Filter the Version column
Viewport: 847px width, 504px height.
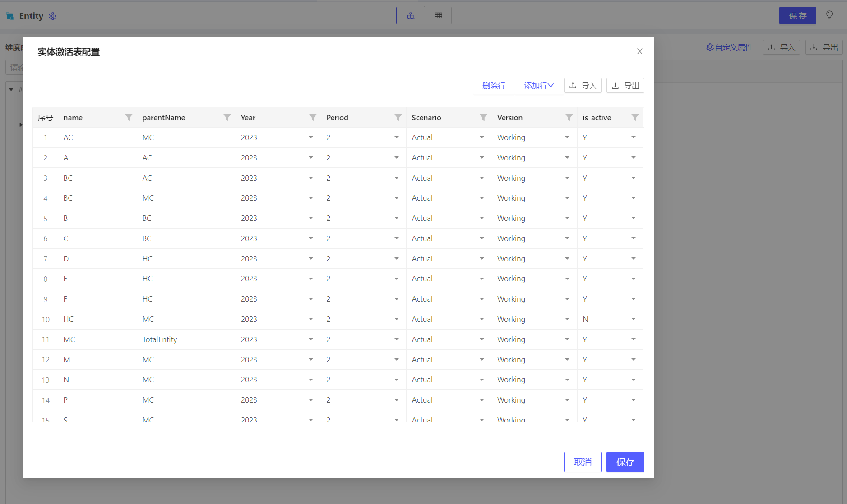pos(569,117)
